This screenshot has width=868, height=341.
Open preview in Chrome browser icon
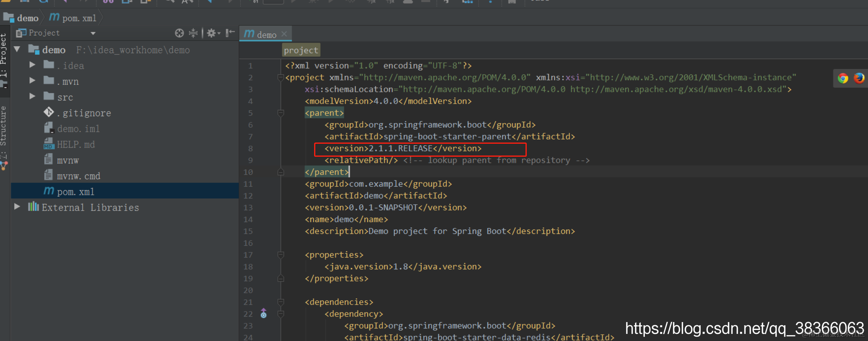[x=843, y=78]
